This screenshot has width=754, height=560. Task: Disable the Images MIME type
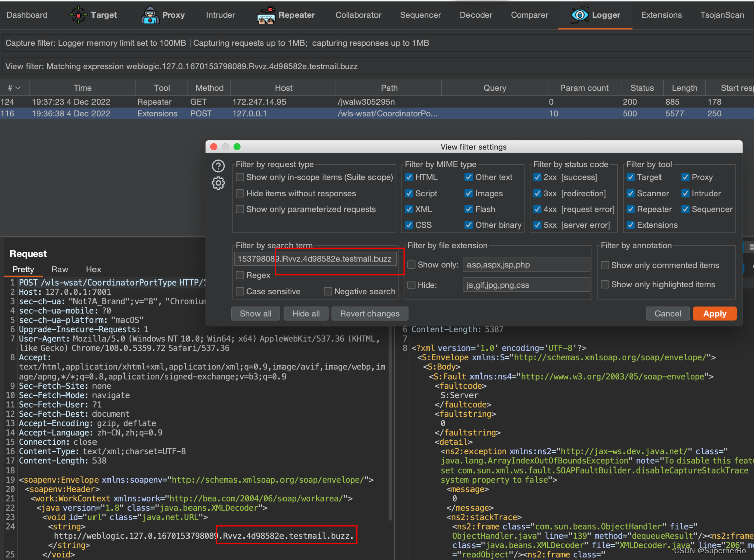click(469, 193)
